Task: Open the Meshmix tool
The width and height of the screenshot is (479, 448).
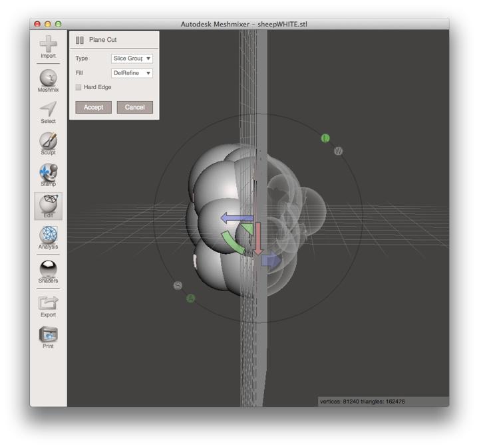Action: (x=48, y=78)
